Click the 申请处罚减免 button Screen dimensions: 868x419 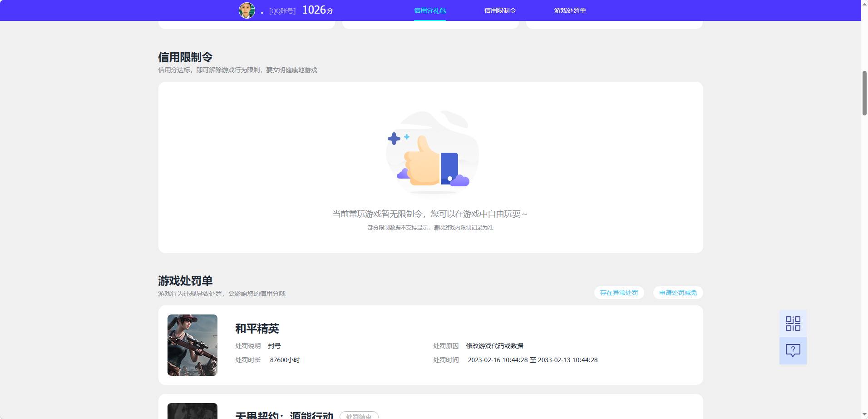pyautogui.click(x=678, y=293)
